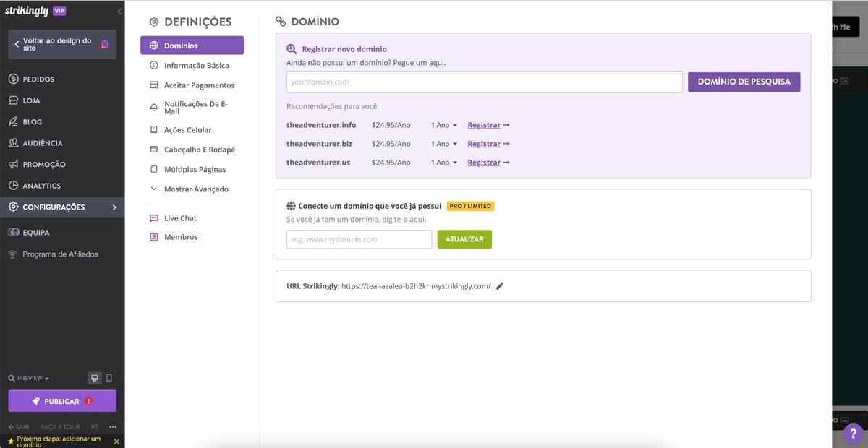The width and height of the screenshot is (868, 448).
Task: Open the Preview dropdown
Action: (x=29, y=378)
